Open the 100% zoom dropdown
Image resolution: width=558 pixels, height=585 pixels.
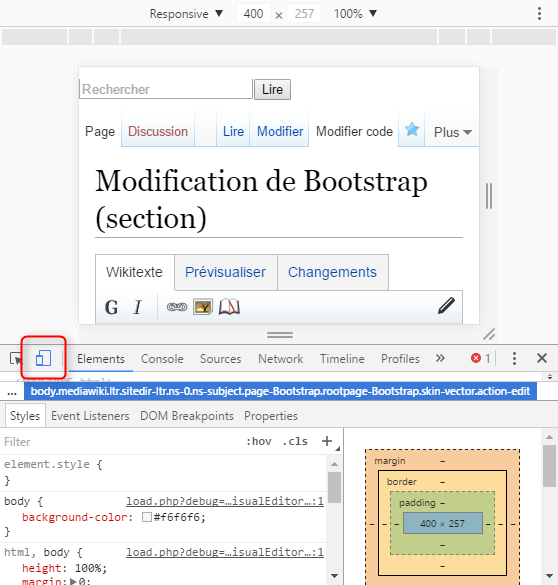coord(355,14)
